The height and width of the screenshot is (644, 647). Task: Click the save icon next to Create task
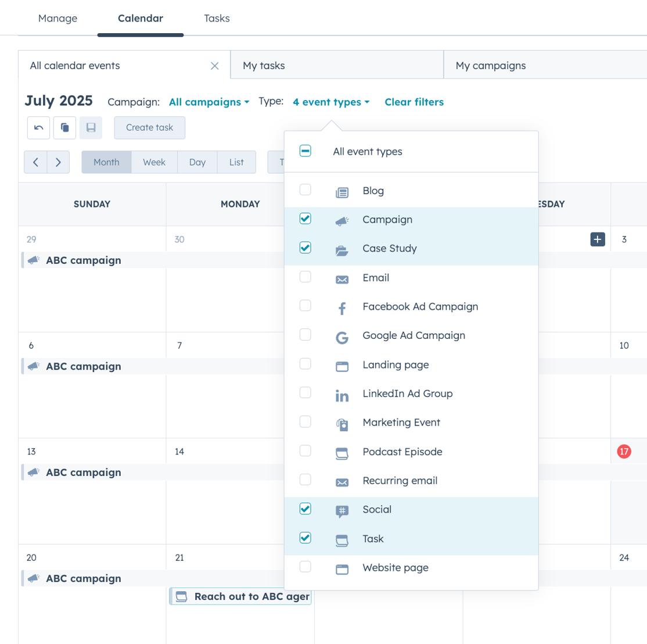90,128
